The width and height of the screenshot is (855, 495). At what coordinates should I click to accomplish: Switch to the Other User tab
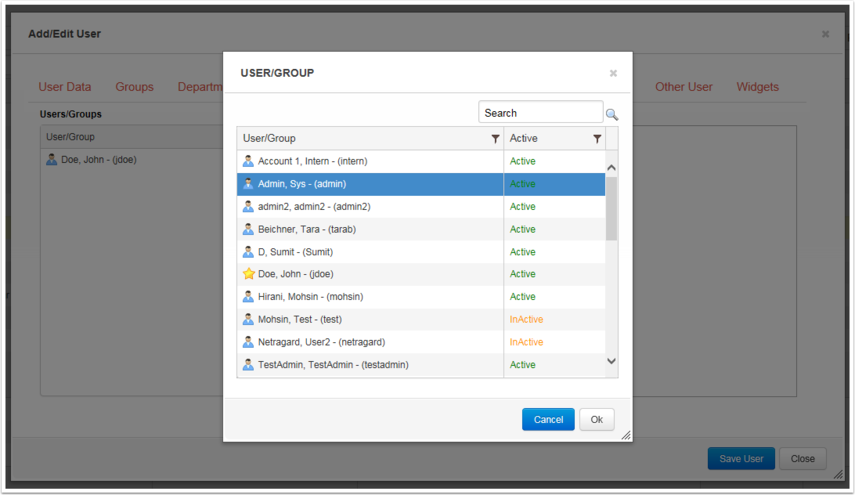(684, 87)
